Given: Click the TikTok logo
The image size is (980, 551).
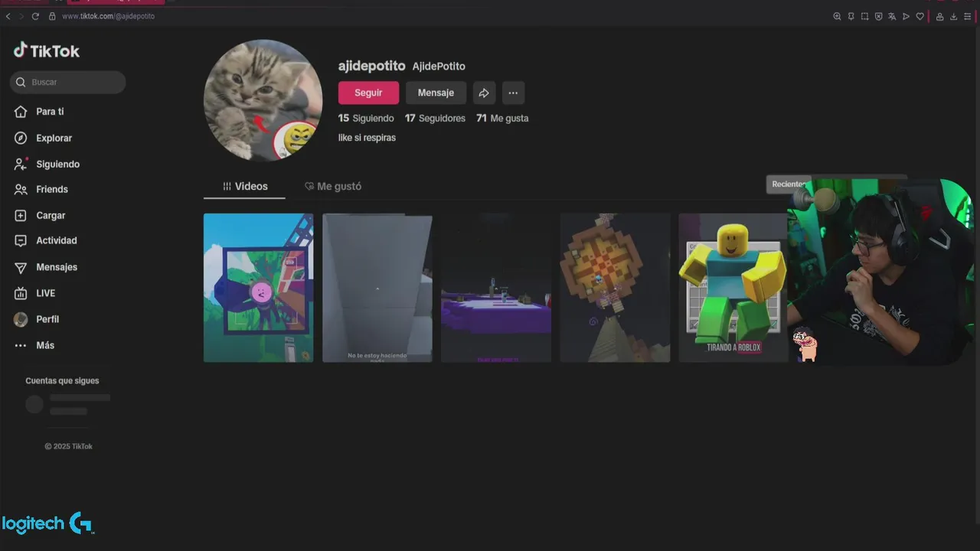Looking at the screenshot, I should [47, 51].
